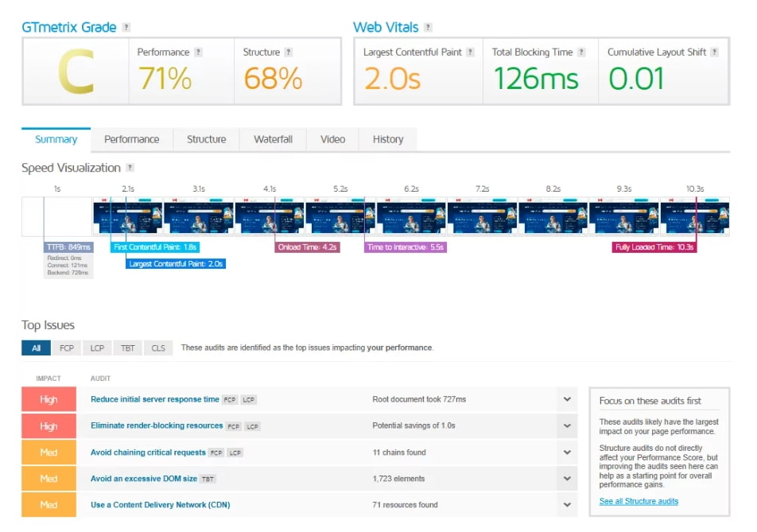
Task: Filter top issues by LCP
Action: pyautogui.click(x=97, y=348)
